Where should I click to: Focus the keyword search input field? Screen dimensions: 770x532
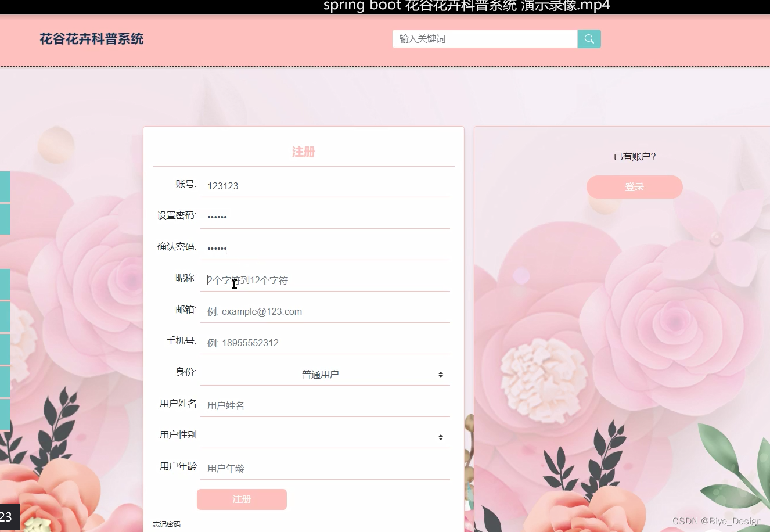[485, 39]
